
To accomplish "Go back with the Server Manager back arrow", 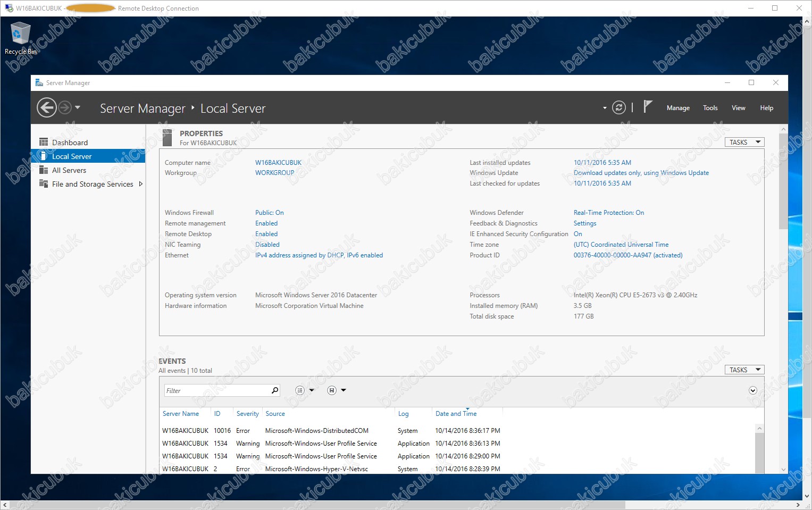I will [47, 108].
